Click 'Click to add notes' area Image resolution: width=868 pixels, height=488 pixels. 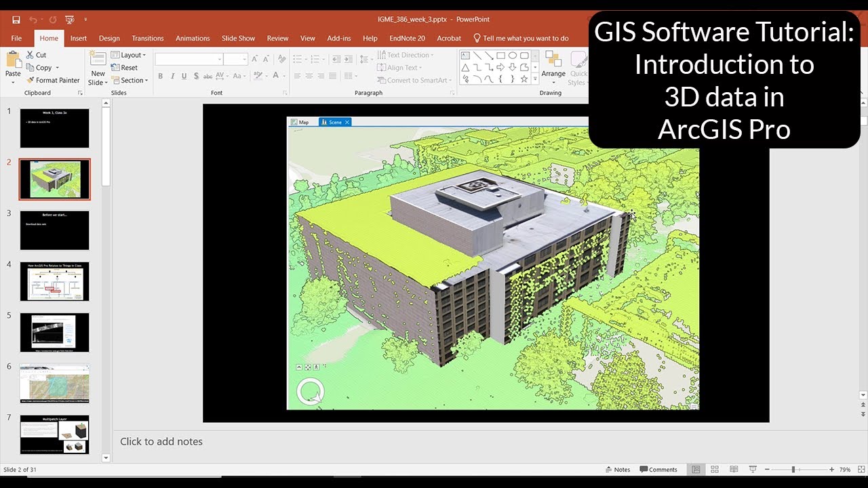point(161,441)
